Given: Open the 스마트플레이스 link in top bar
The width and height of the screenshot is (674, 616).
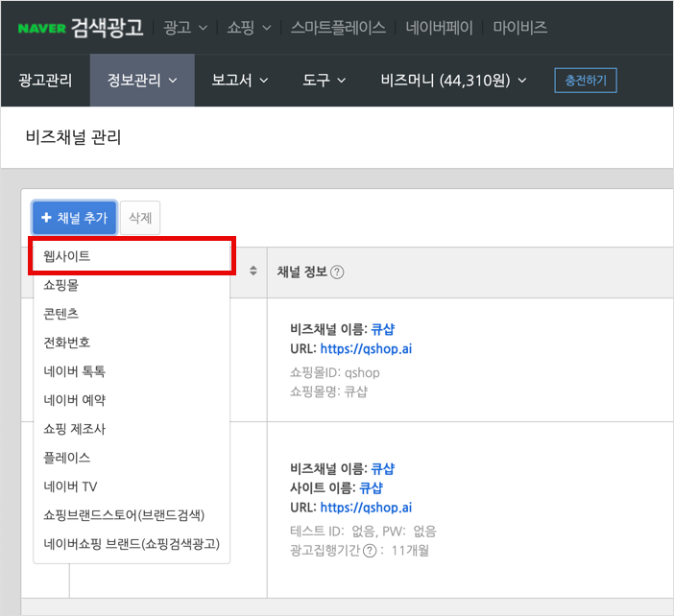Looking at the screenshot, I should coord(338,28).
